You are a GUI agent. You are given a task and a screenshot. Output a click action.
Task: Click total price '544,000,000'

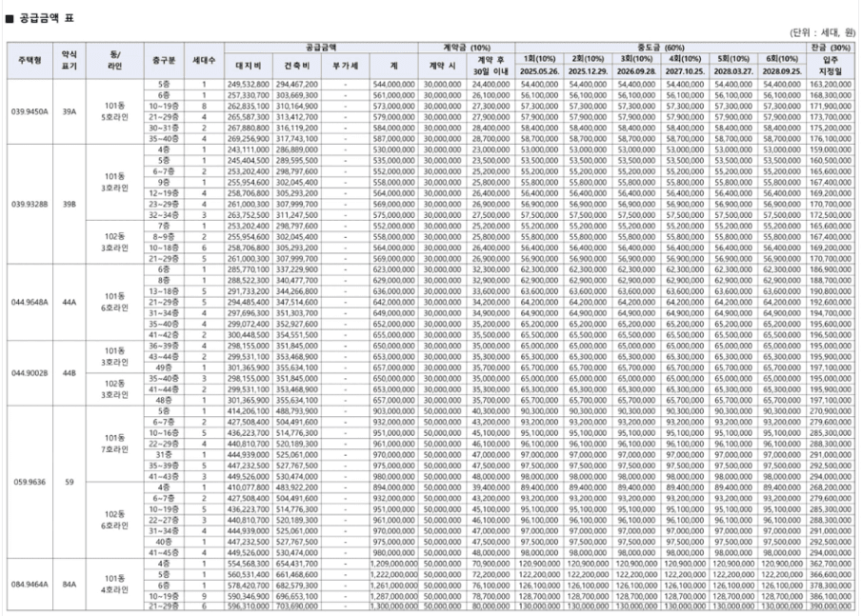click(x=393, y=85)
